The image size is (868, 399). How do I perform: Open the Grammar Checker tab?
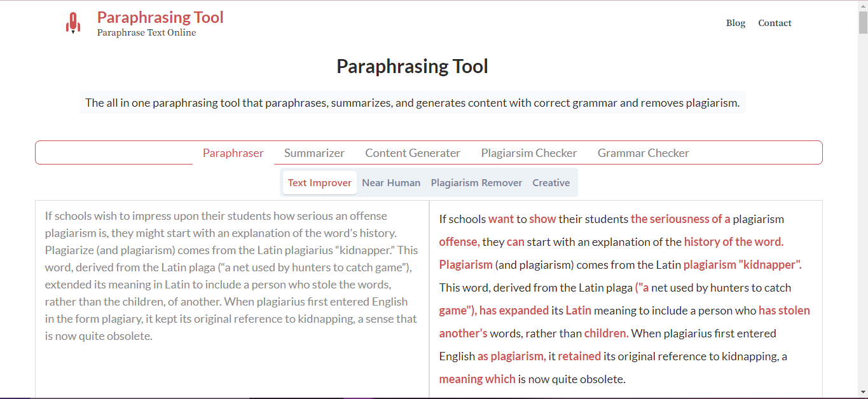644,152
